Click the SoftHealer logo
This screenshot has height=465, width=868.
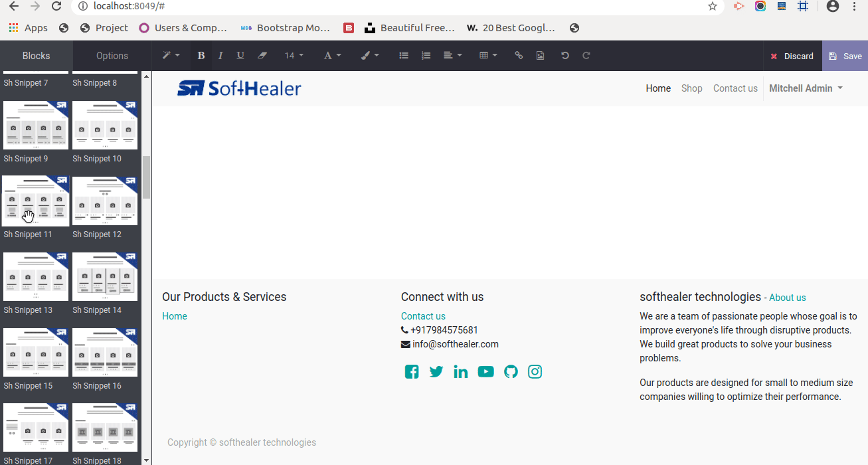239,88
